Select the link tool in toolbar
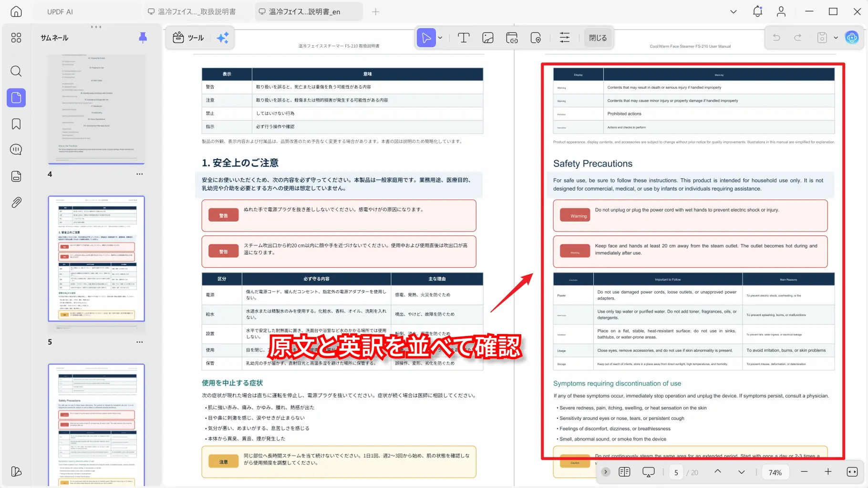This screenshot has height=488, width=868. [x=512, y=38]
